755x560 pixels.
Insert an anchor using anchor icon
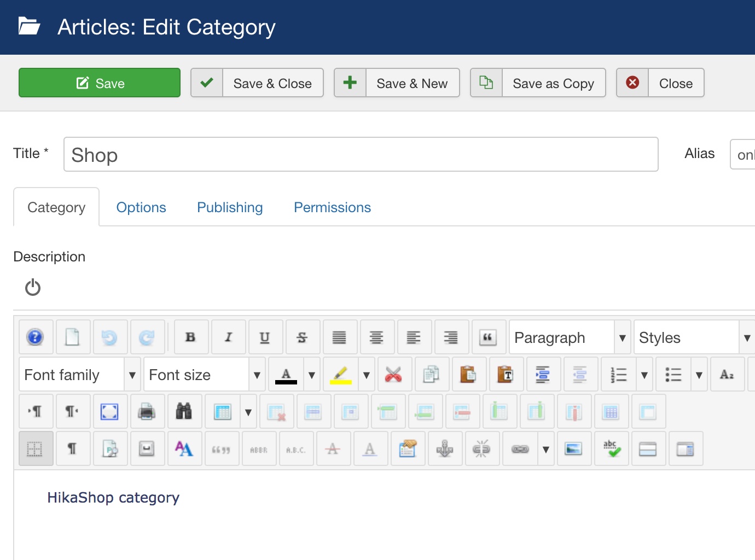(x=444, y=449)
